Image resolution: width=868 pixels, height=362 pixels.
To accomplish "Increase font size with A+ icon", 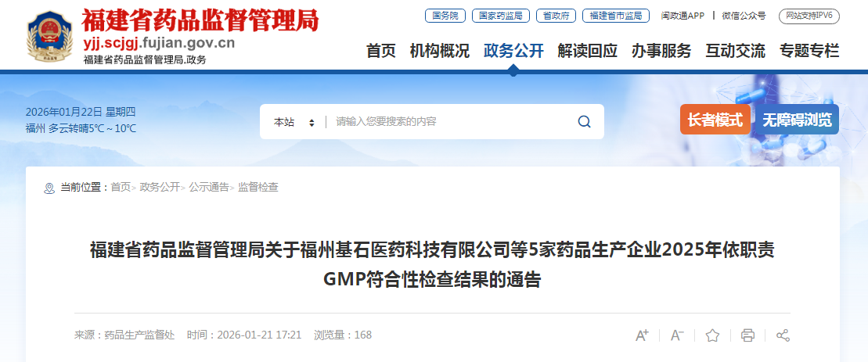I will (x=642, y=335).
